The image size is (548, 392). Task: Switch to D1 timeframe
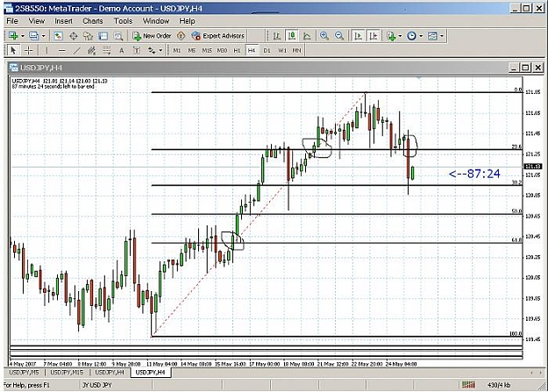point(267,50)
